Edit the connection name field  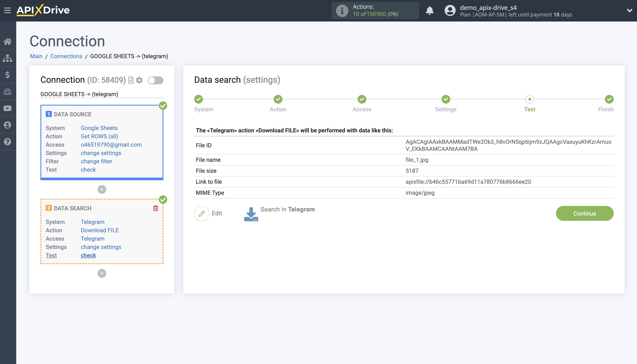(101, 94)
